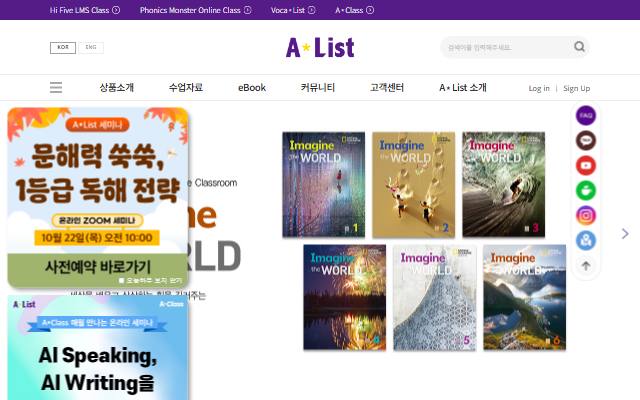Open Imagine the World book 5 cover
The height and width of the screenshot is (400, 640).
434,297
